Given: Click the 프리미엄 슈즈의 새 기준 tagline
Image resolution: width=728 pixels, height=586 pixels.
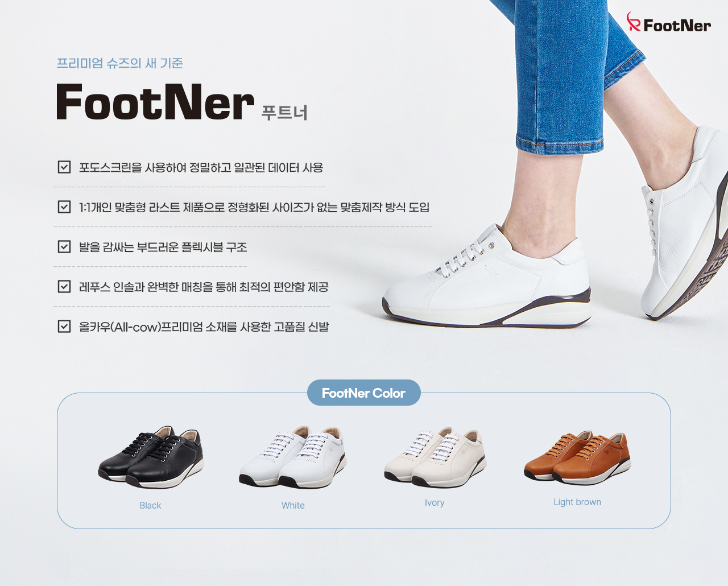Looking at the screenshot, I should click(x=119, y=63).
